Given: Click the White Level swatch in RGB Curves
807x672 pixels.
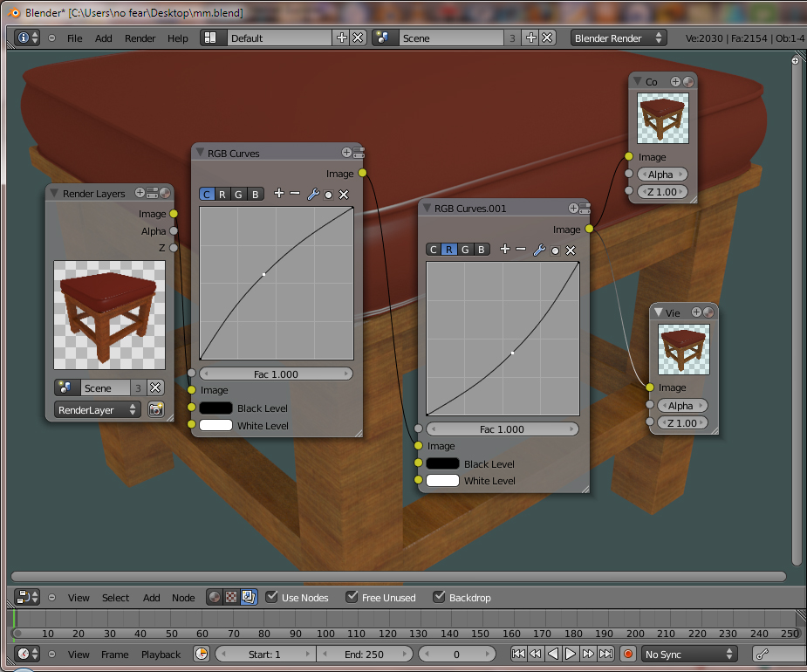Looking at the screenshot, I should 215,426.
